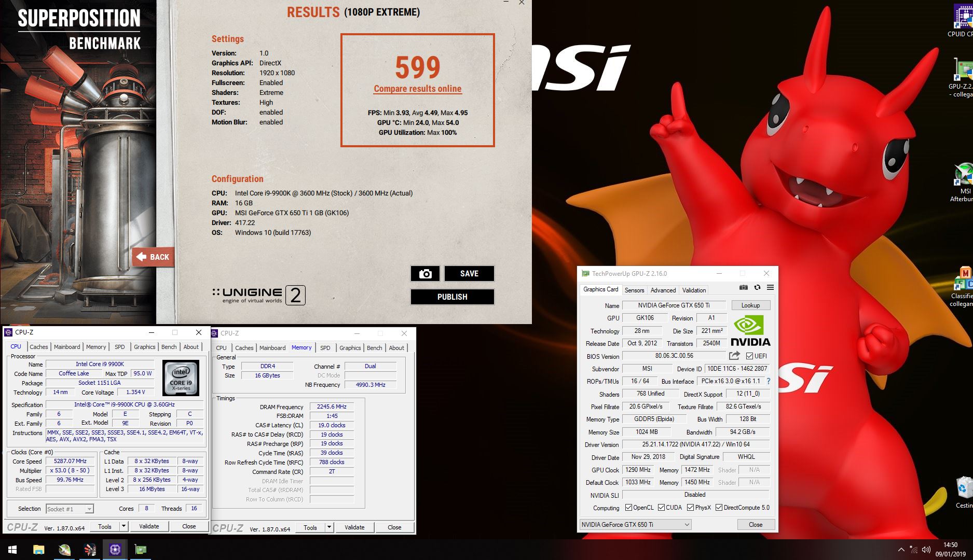Click the Superposition benchmark taskbar icon
The image size is (973, 560).
coord(90,550)
